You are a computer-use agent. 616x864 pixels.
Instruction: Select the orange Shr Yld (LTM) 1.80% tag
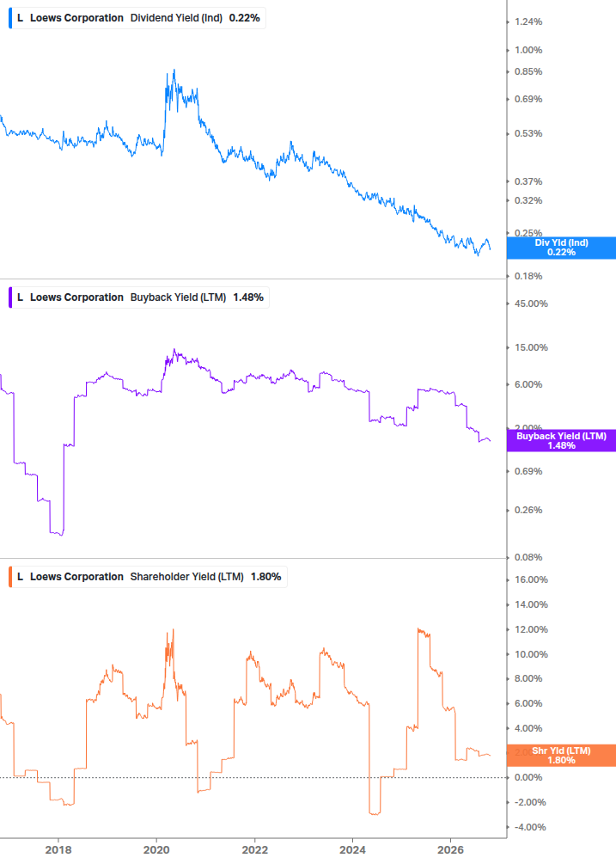tap(561, 756)
